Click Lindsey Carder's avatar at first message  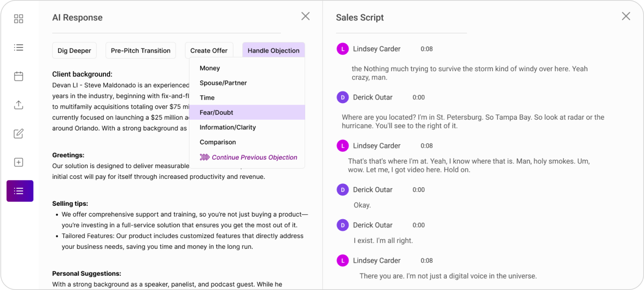click(342, 49)
